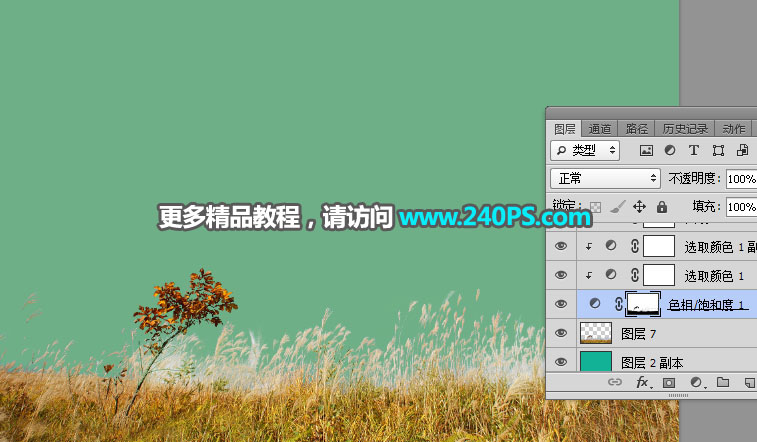Click the adjustment layer filter icon

click(x=670, y=150)
